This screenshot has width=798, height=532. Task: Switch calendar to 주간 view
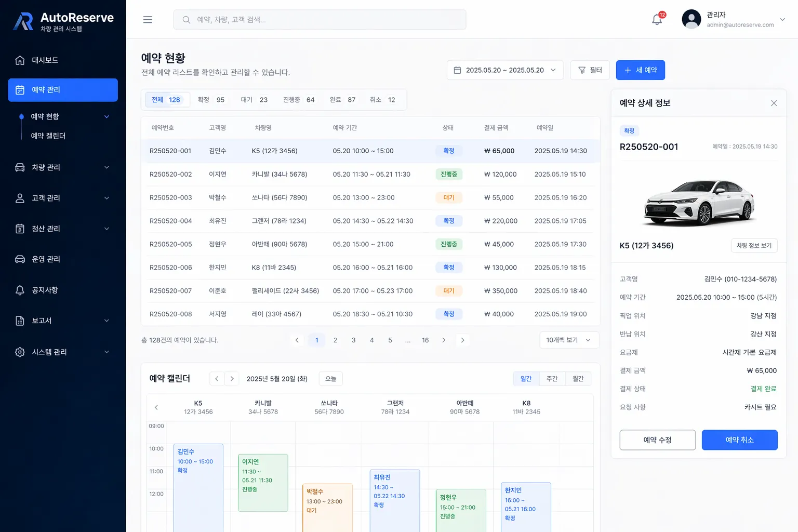(x=552, y=379)
